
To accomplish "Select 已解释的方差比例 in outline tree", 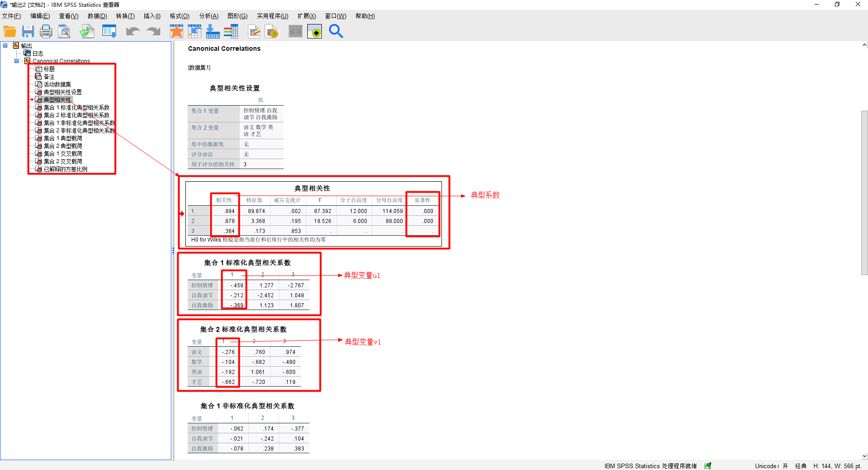I will [x=66, y=169].
